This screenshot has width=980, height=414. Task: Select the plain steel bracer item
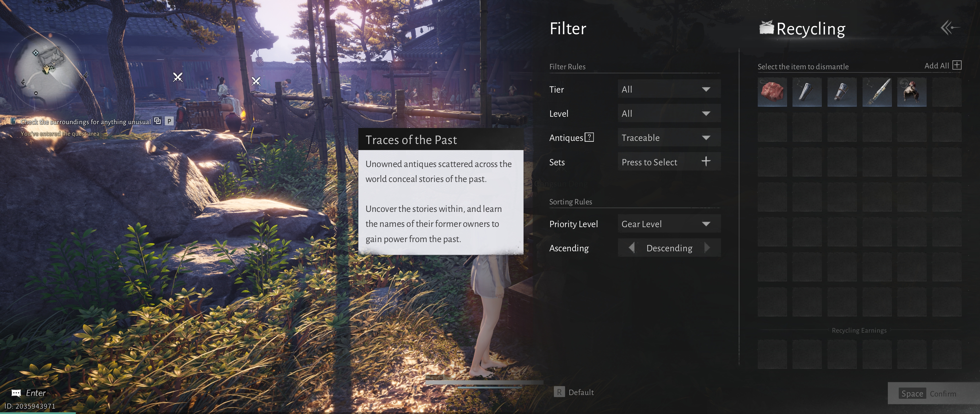click(x=807, y=92)
